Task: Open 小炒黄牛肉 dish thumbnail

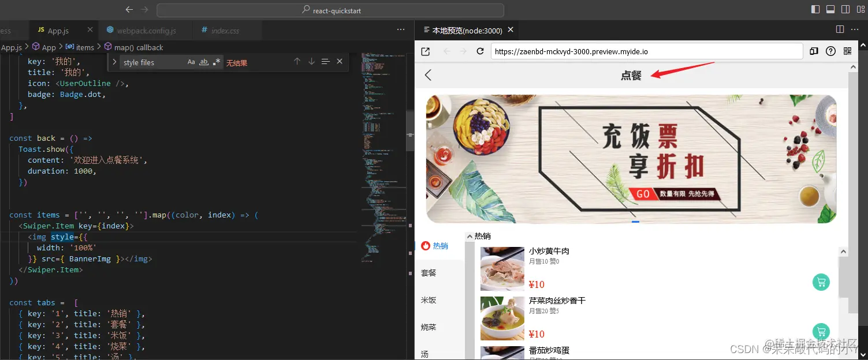Action: pyautogui.click(x=502, y=269)
